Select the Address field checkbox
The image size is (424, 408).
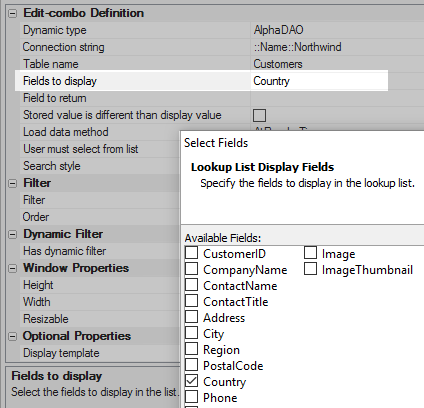point(191,317)
